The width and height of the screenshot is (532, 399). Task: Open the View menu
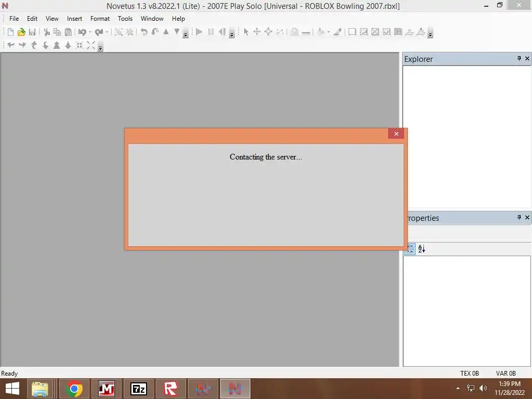point(52,19)
